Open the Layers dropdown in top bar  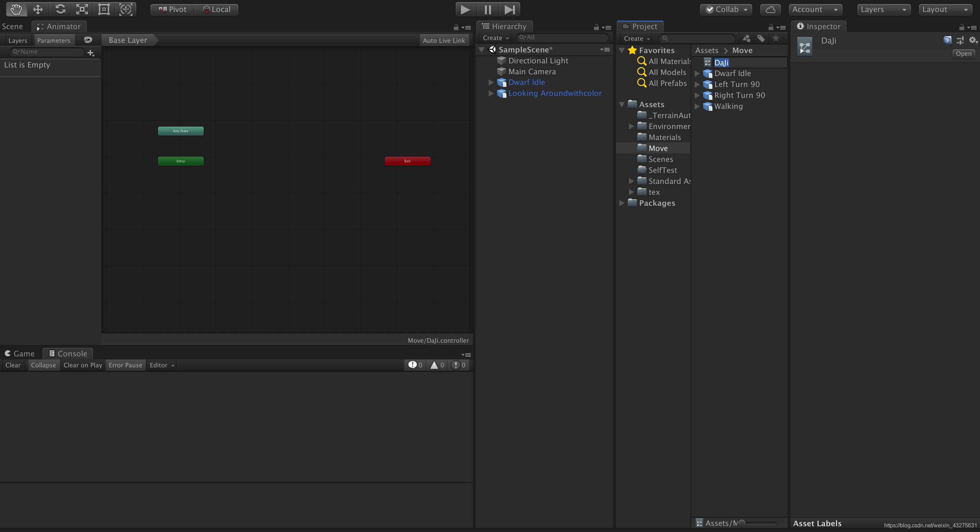tap(883, 10)
